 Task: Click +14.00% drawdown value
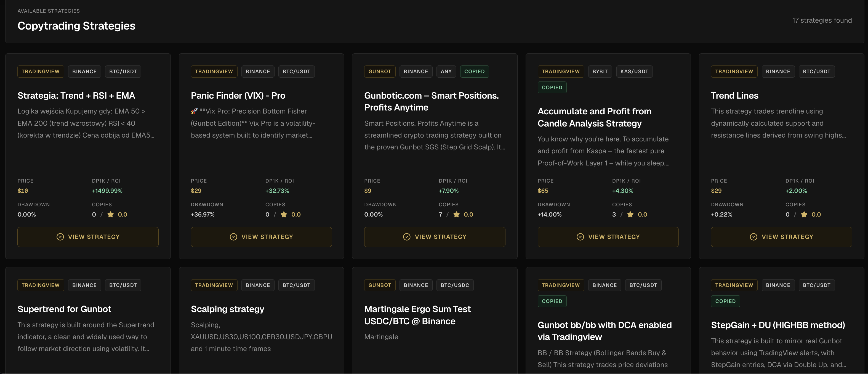click(549, 215)
